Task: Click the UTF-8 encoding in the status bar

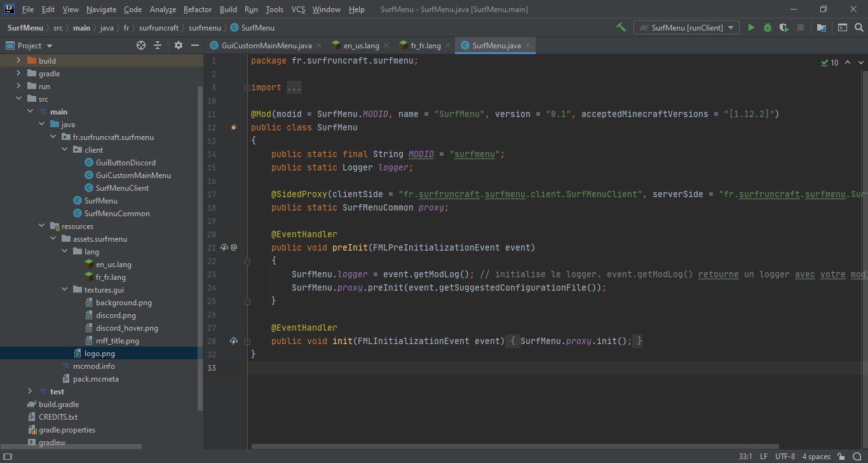Action: pos(785,457)
